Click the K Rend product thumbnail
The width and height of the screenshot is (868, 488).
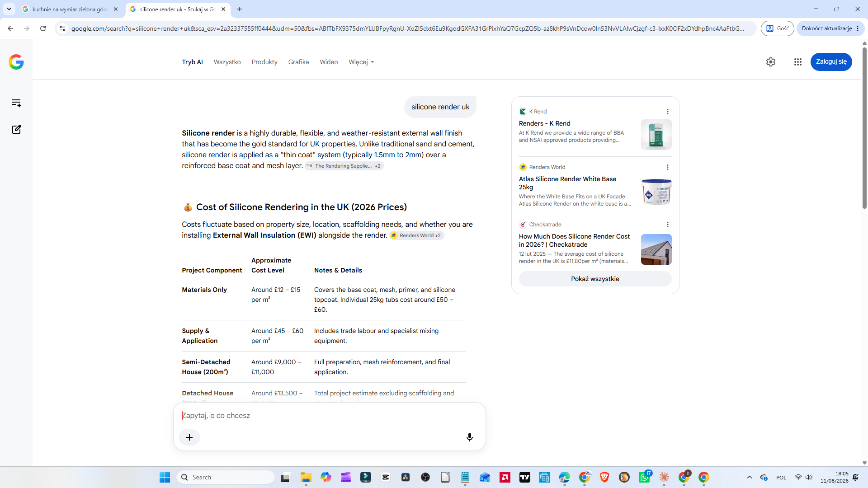[x=656, y=135]
